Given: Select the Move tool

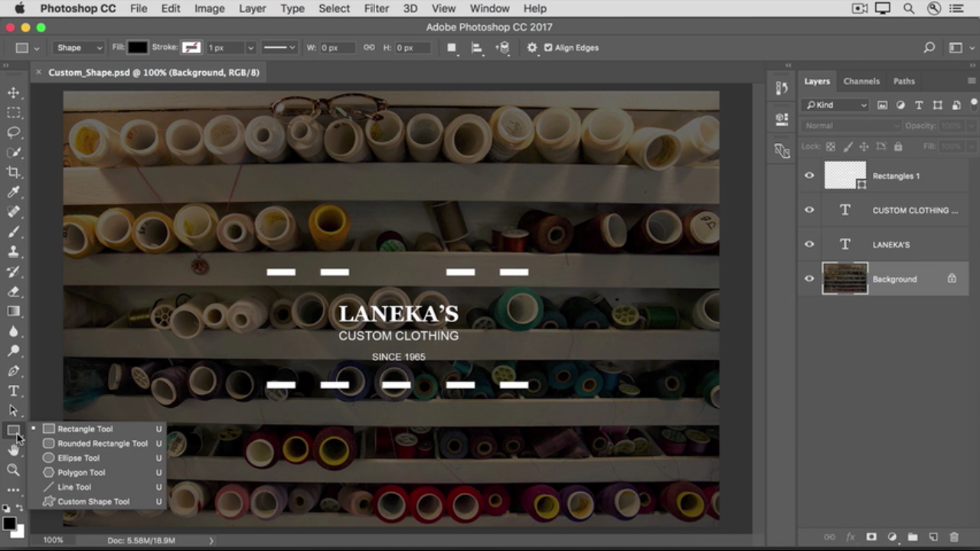Looking at the screenshot, I should tap(14, 93).
